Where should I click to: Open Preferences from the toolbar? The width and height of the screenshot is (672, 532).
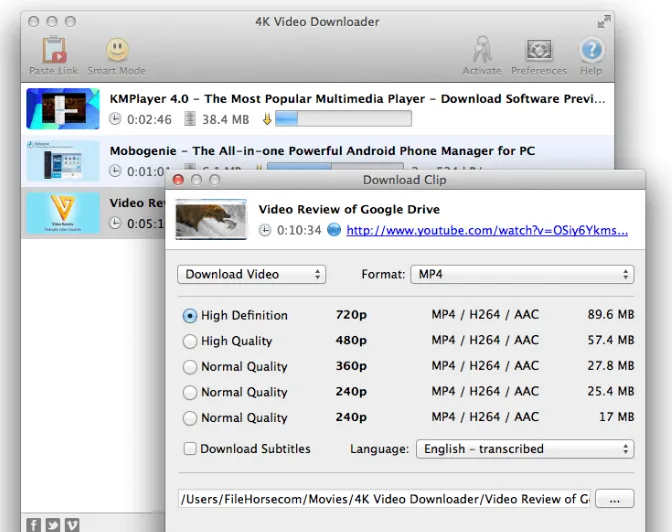(539, 50)
